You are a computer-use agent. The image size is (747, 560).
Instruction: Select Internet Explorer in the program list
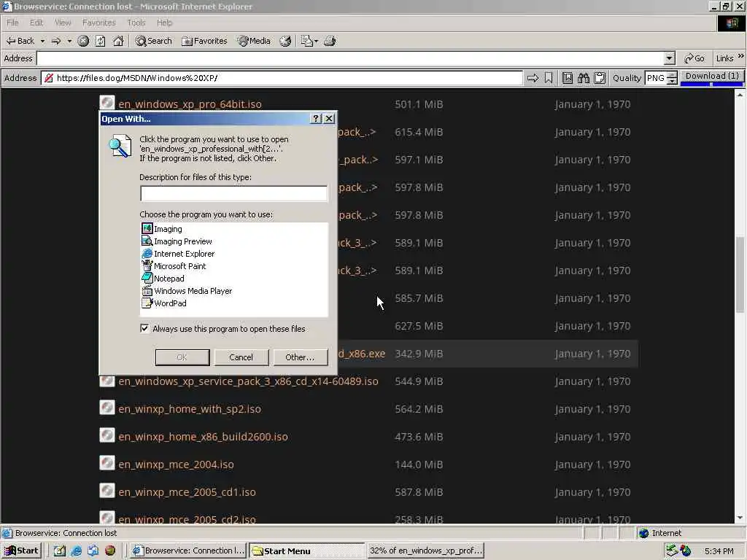[x=178, y=254]
